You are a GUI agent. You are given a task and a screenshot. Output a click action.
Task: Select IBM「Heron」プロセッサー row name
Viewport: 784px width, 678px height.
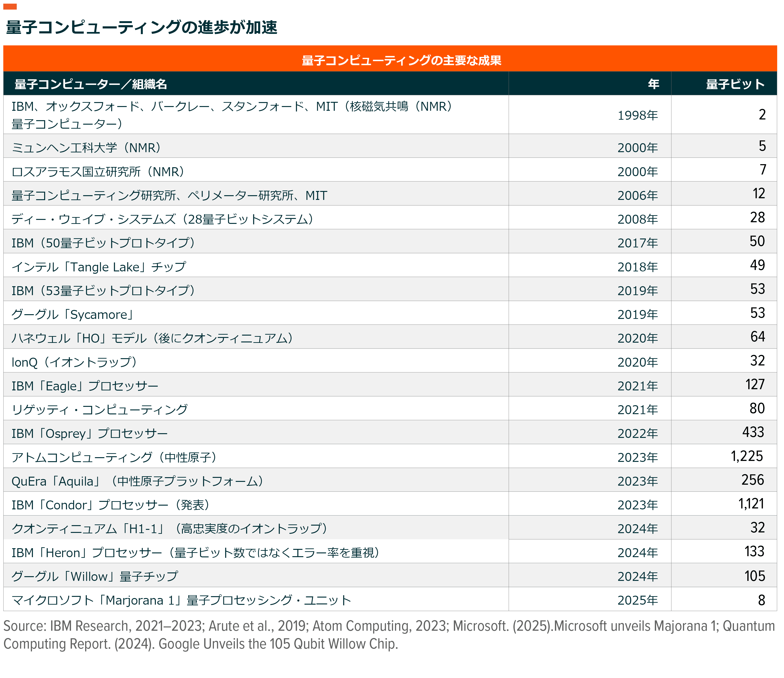(x=196, y=553)
